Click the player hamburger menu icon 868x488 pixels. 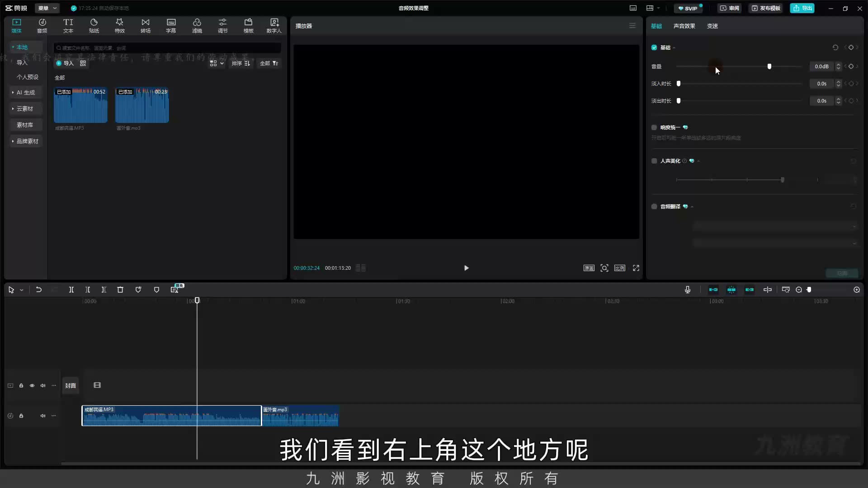[x=632, y=26]
